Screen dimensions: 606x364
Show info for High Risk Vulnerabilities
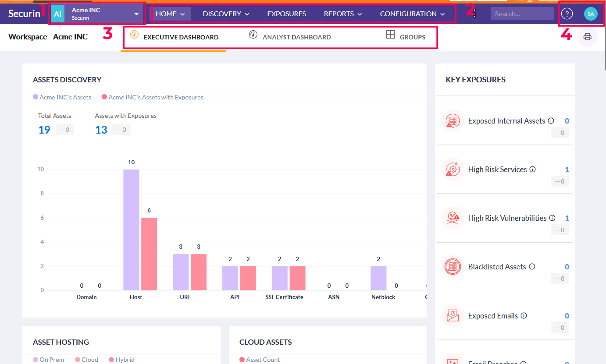pos(553,218)
